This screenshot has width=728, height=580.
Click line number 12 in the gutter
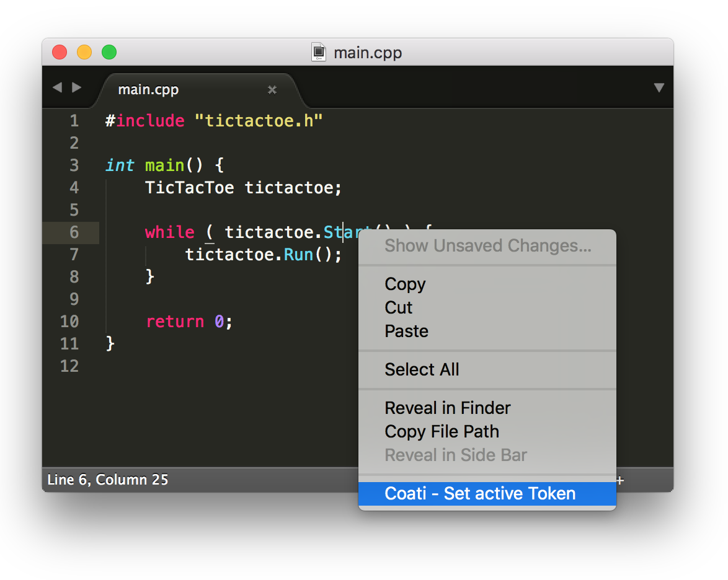[x=69, y=366]
